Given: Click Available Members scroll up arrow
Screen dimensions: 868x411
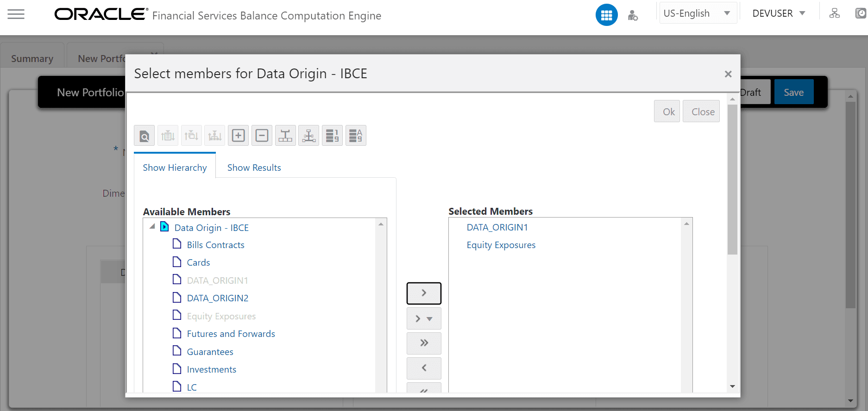Looking at the screenshot, I should [381, 224].
